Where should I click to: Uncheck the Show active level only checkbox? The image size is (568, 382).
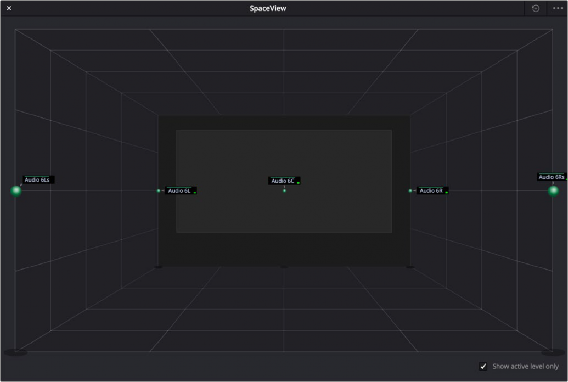pyautogui.click(x=483, y=366)
